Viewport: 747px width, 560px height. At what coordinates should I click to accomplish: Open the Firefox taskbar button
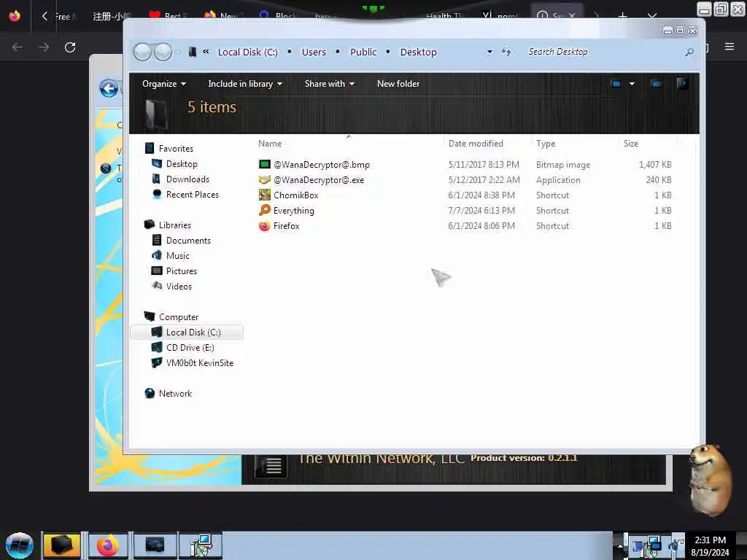[x=108, y=545]
